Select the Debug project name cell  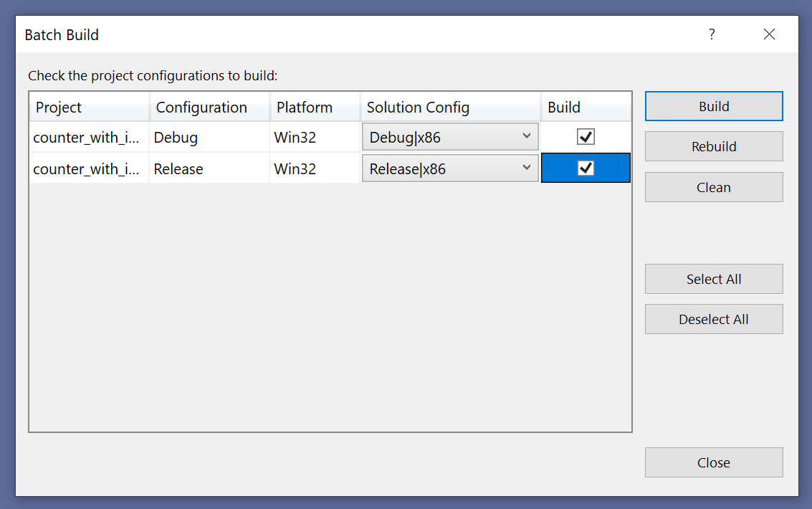88,138
